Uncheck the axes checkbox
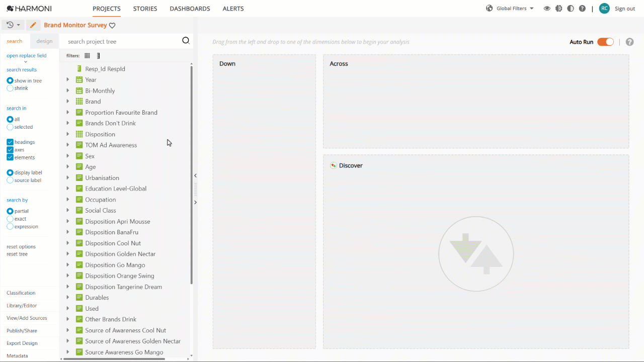This screenshot has height=362, width=644. click(10, 150)
